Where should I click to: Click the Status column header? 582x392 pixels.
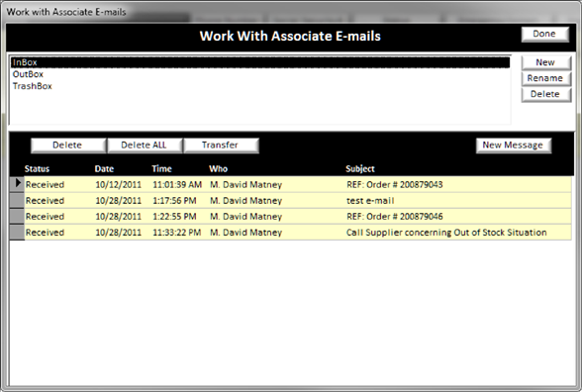pyautogui.click(x=37, y=169)
